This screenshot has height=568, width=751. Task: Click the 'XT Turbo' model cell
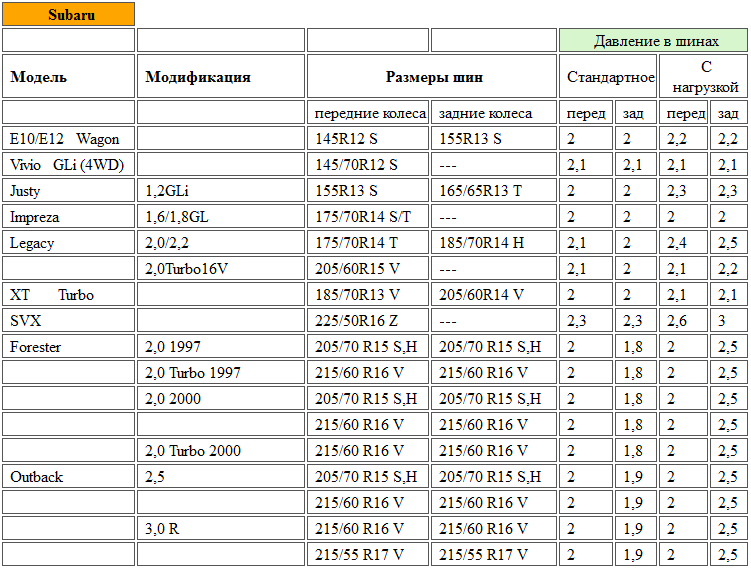68,295
